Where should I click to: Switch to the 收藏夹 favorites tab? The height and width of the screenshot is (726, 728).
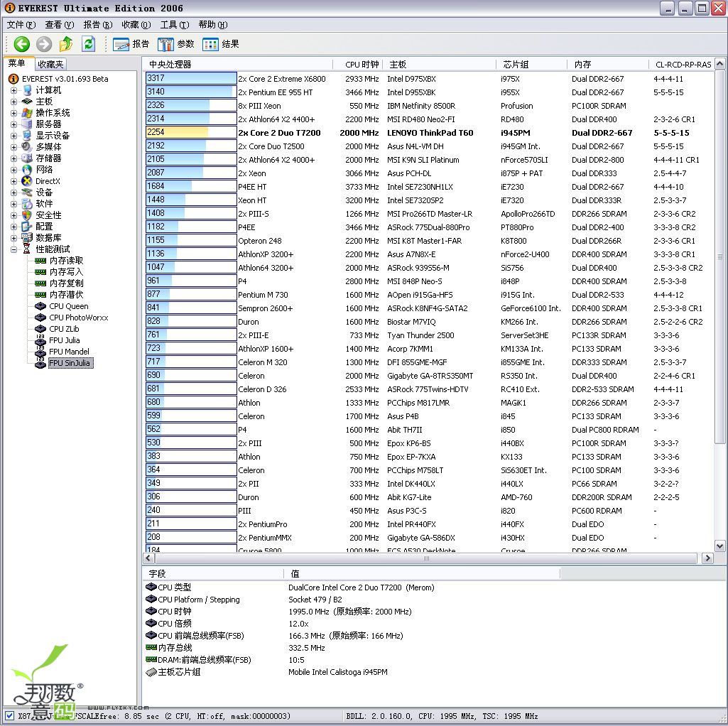pos(50,64)
